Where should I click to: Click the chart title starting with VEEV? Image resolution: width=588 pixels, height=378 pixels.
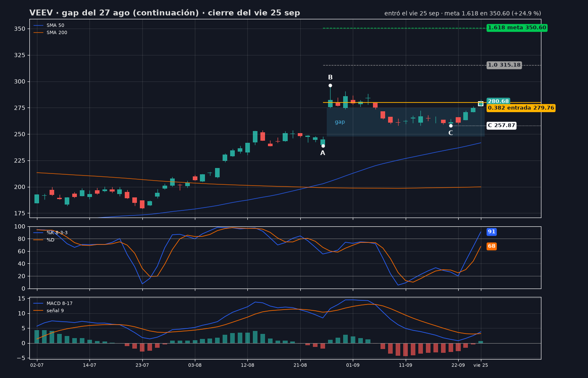tap(165, 13)
